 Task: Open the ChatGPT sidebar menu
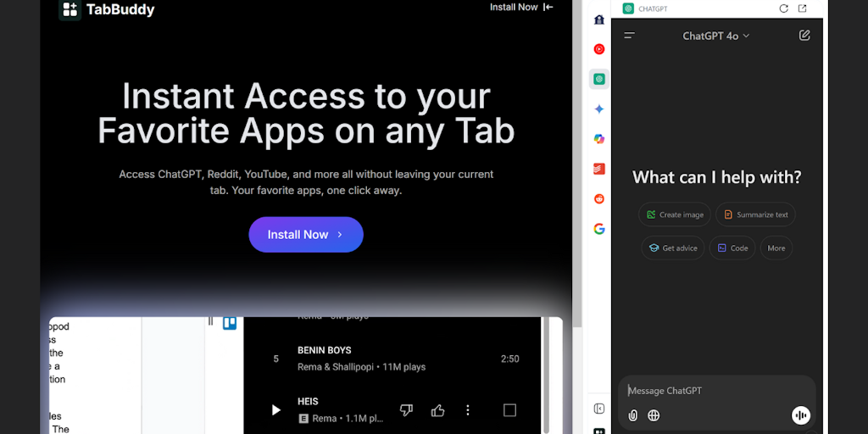pos(630,36)
